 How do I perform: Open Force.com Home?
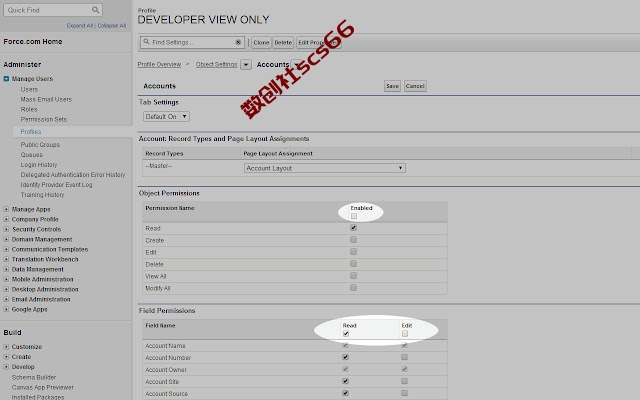[33, 42]
